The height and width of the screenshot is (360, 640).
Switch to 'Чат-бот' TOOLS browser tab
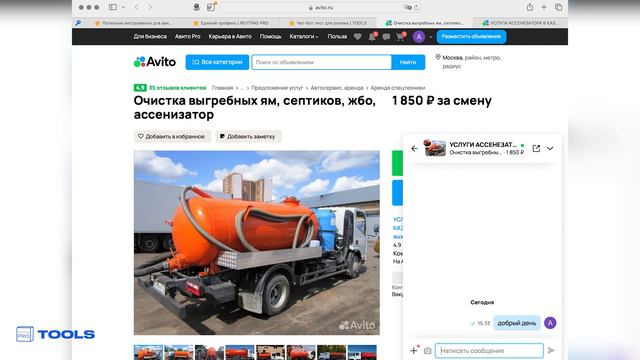(328, 23)
